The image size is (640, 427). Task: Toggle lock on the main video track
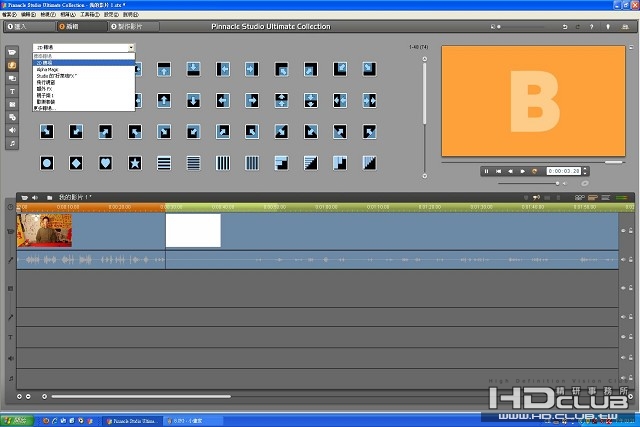[631, 231]
